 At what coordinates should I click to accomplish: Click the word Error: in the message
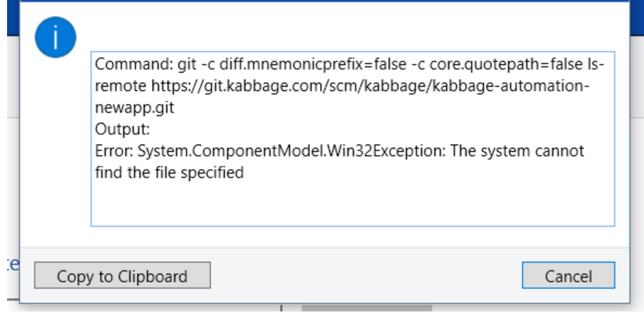pos(114,151)
